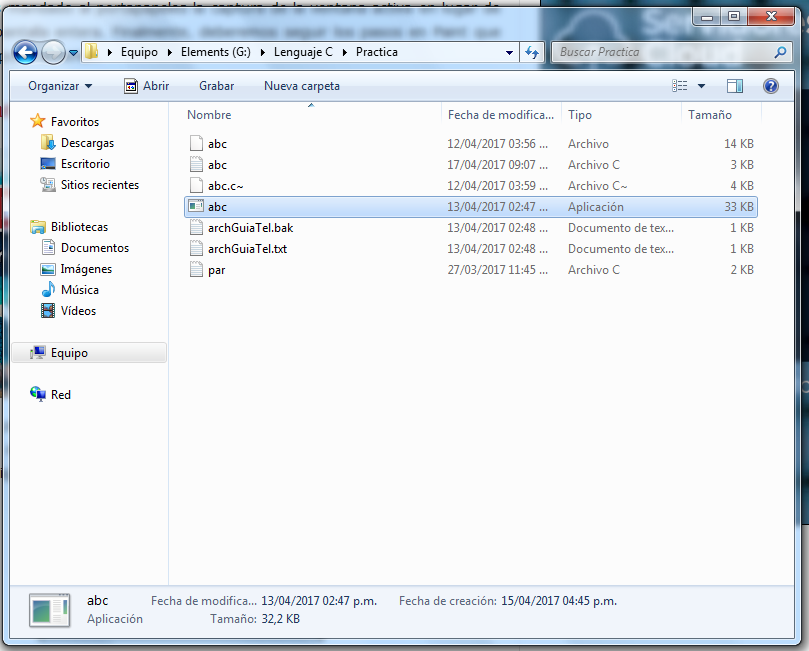
Task: Open Sitios recientes in the sidebar
Action: click(100, 185)
